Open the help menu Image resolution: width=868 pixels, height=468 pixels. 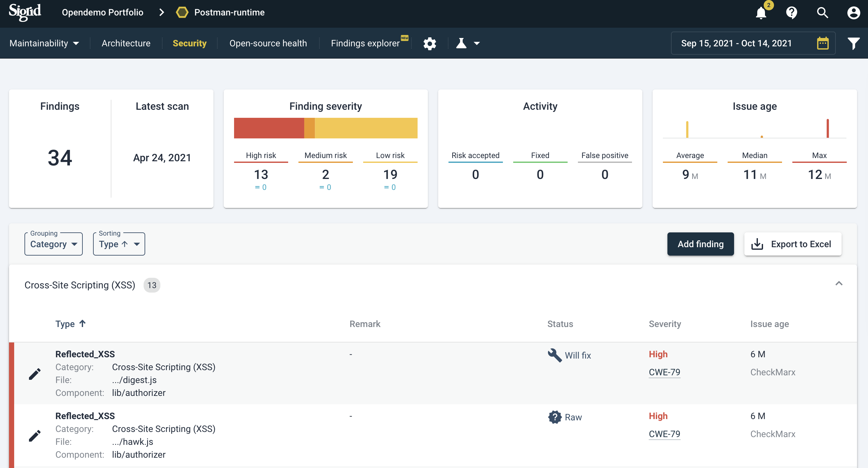(791, 13)
